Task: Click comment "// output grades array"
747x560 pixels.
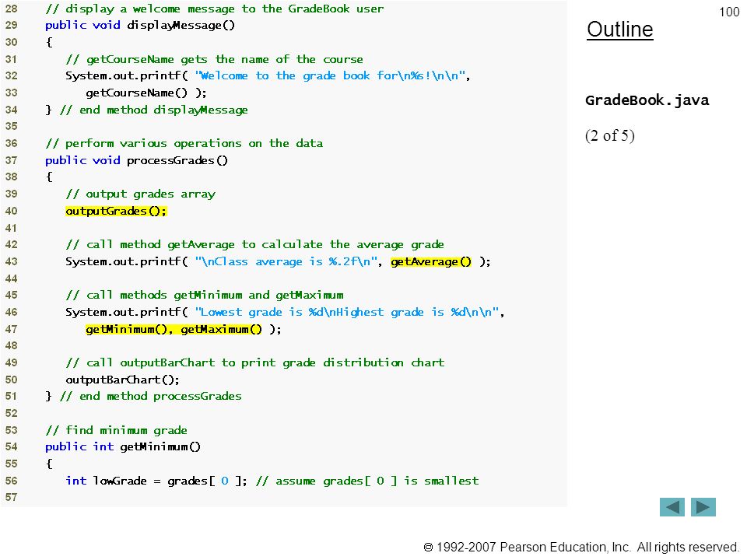Action: pyautogui.click(x=141, y=194)
